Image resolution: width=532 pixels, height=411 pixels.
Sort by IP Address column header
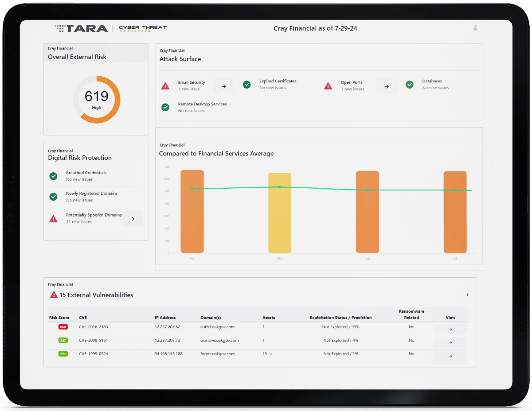[165, 318]
